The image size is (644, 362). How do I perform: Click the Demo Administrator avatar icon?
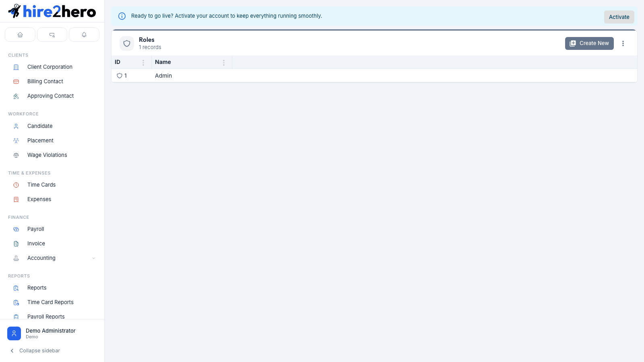click(x=14, y=333)
